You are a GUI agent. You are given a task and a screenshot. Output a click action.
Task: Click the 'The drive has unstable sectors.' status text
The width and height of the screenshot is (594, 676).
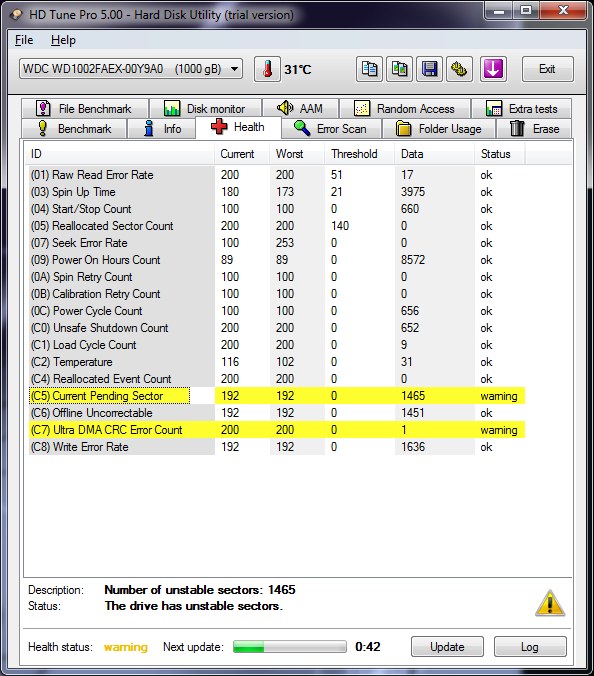194,606
